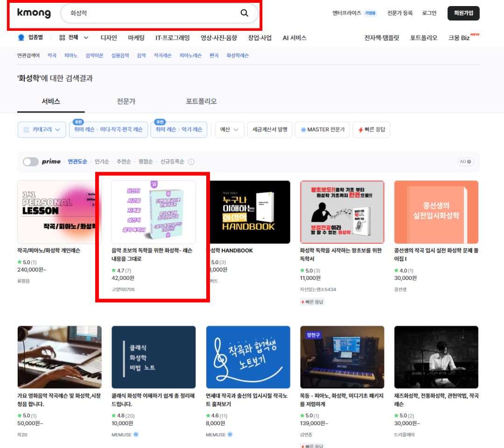Screen dimensions: 504x448
Task: Click seller name 고양이0705
Action: tap(123, 289)
